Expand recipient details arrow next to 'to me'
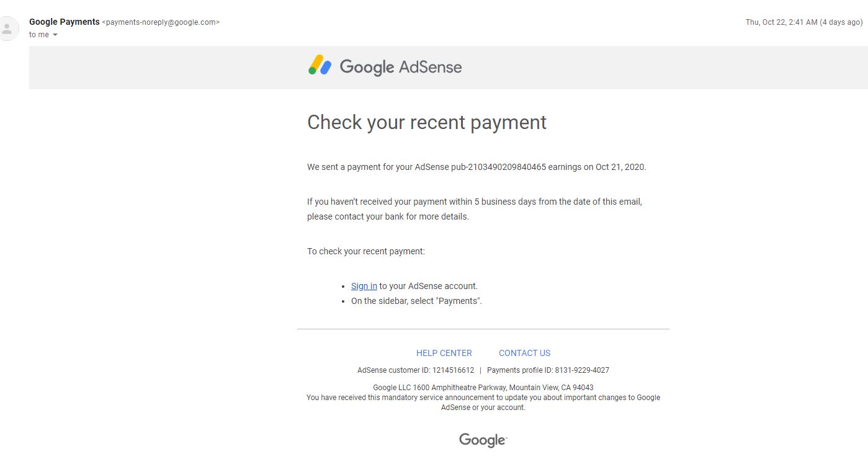The height and width of the screenshot is (459, 868). click(55, 35)
